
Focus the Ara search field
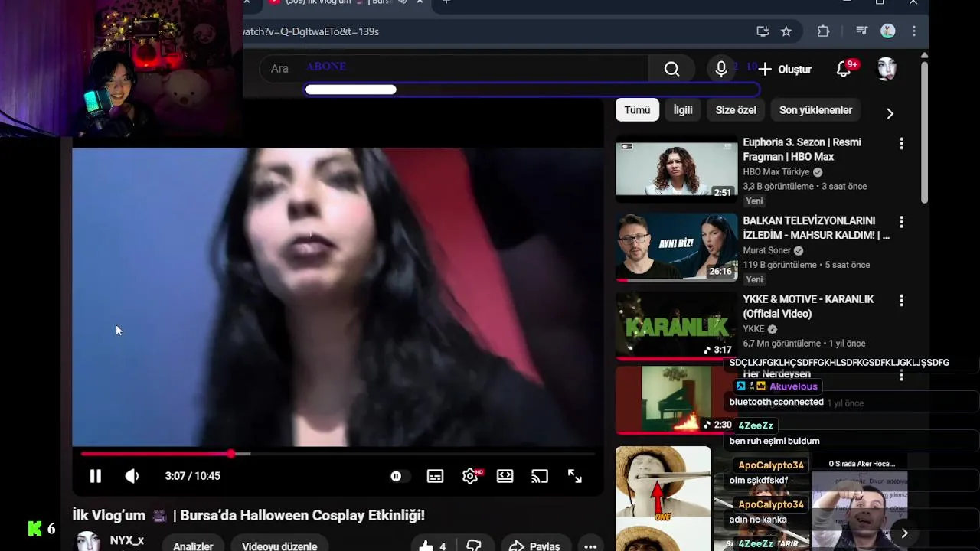(453, 69)
